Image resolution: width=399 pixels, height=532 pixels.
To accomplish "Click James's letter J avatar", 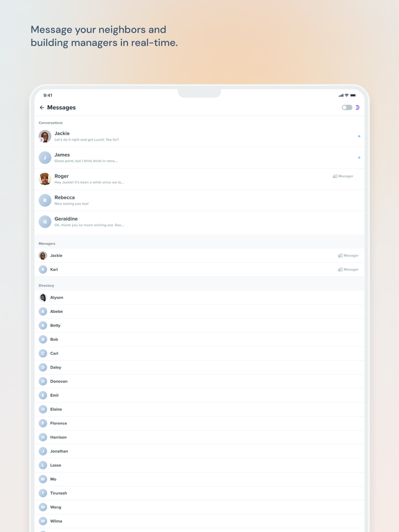I will (45, 158).
